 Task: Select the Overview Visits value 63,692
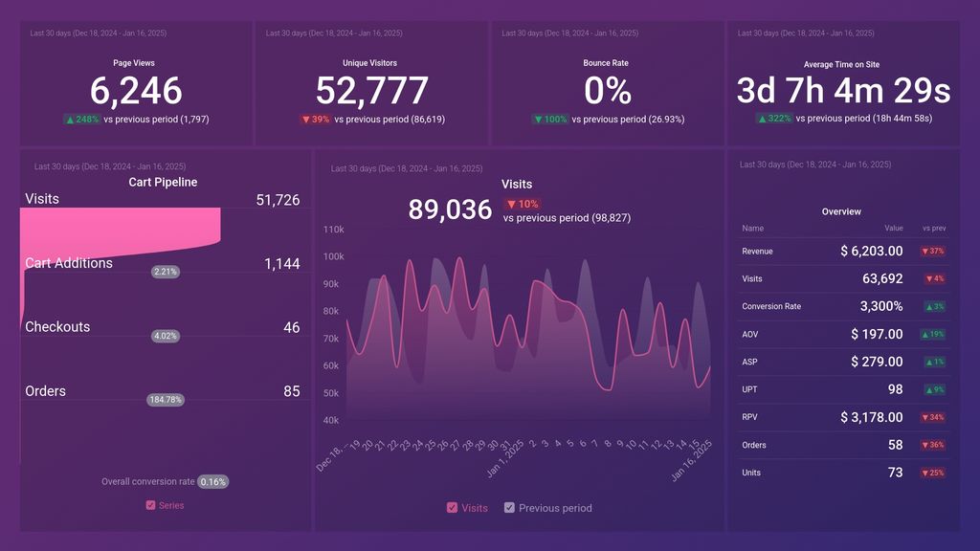pos(882,278)
